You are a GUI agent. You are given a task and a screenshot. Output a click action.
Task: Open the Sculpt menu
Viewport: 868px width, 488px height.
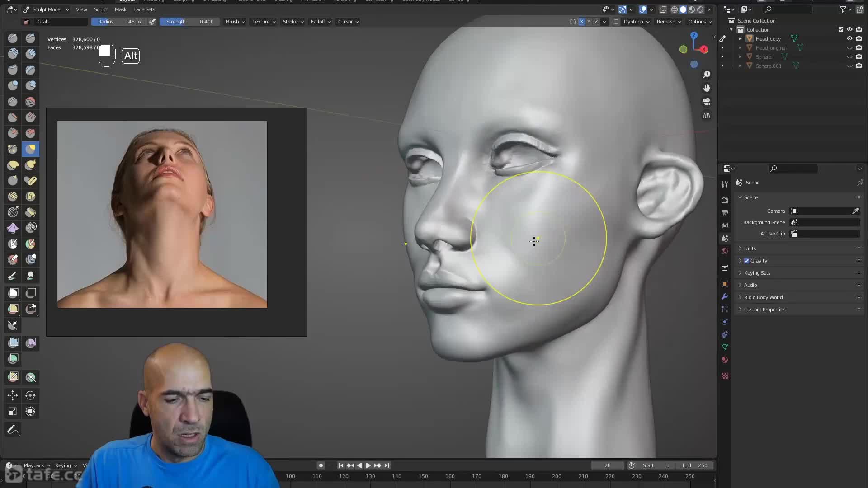[x=101, y=9]
